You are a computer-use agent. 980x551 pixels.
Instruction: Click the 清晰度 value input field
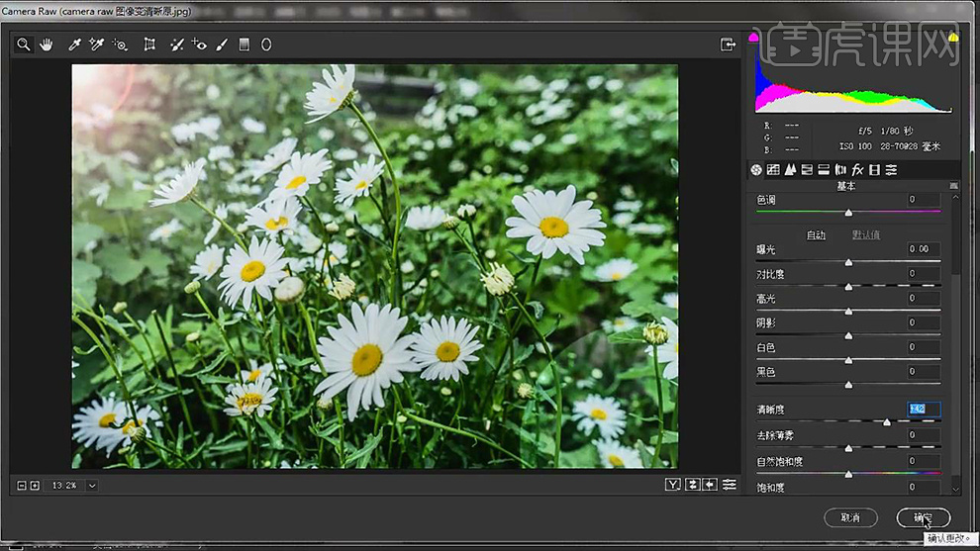[x=924, y=410]
